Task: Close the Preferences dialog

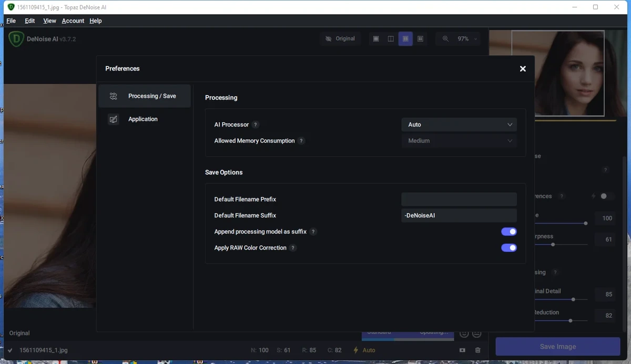Action: 523,69
